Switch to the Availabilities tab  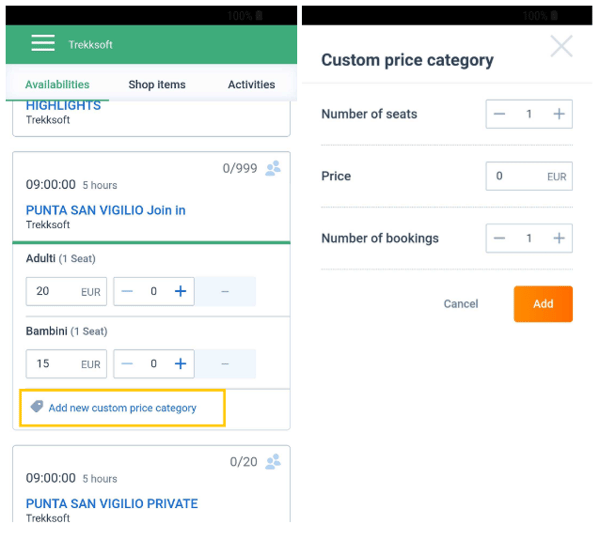point(57,84)
